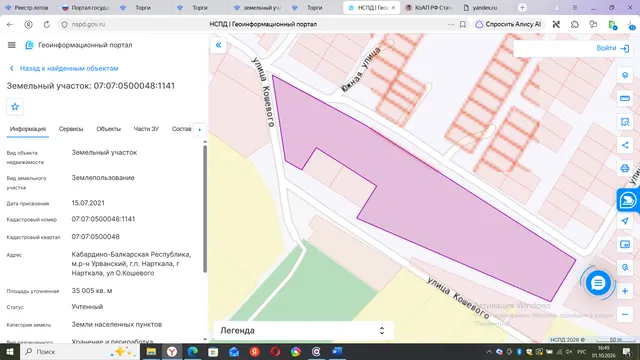Center map on my location
Viewport: 640px width, 360px height.
tap(625, 221)
